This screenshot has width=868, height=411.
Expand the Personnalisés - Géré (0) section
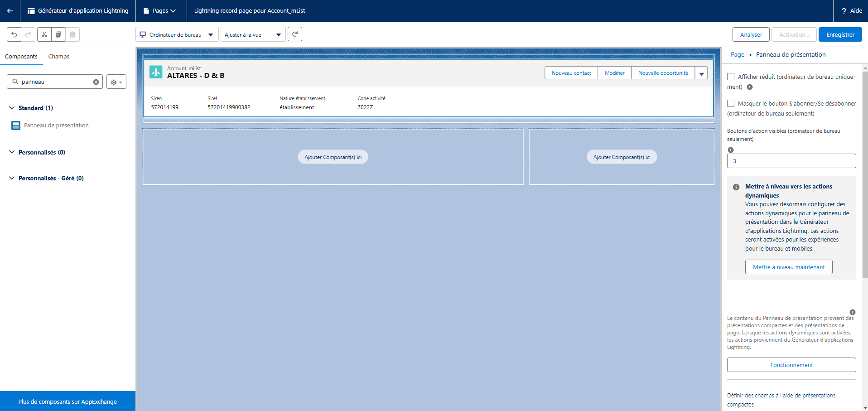tap(12, 178)
